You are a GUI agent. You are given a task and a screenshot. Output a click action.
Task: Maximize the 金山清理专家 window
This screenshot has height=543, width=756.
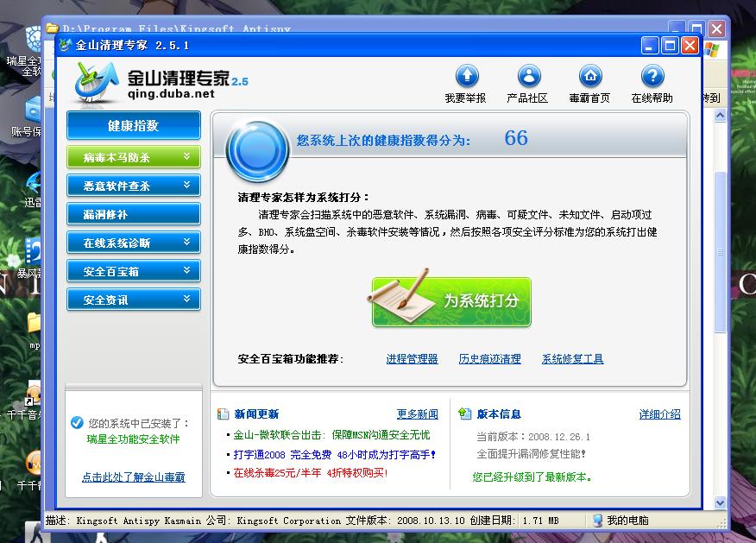[669, 46]
